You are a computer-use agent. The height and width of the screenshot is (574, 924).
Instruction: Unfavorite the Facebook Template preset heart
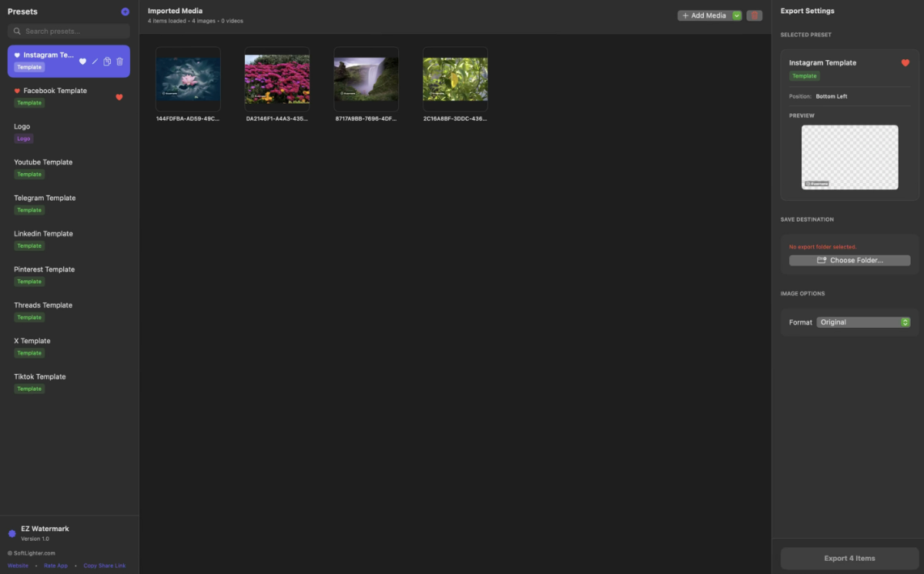pyautogui.click(x=119, y=97)
